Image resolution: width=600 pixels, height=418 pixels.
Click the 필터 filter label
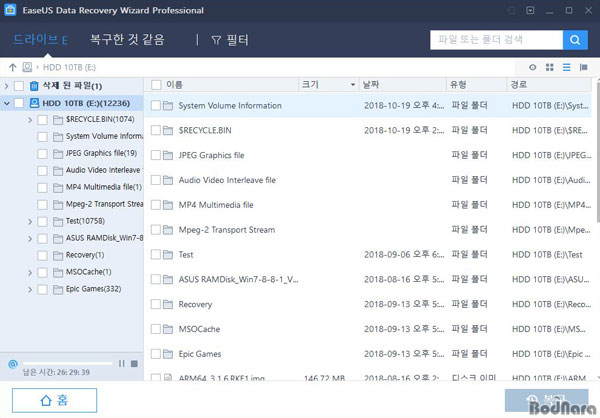click(238, 40)
